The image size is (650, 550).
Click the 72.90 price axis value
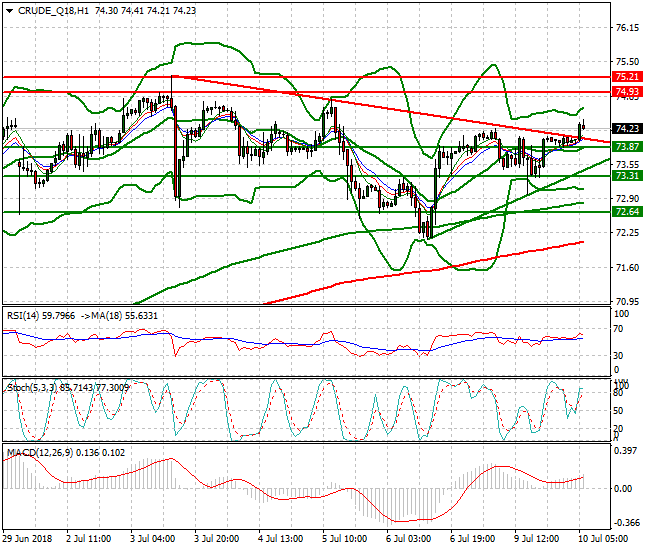pyautogui.click(x=627, y=199)
